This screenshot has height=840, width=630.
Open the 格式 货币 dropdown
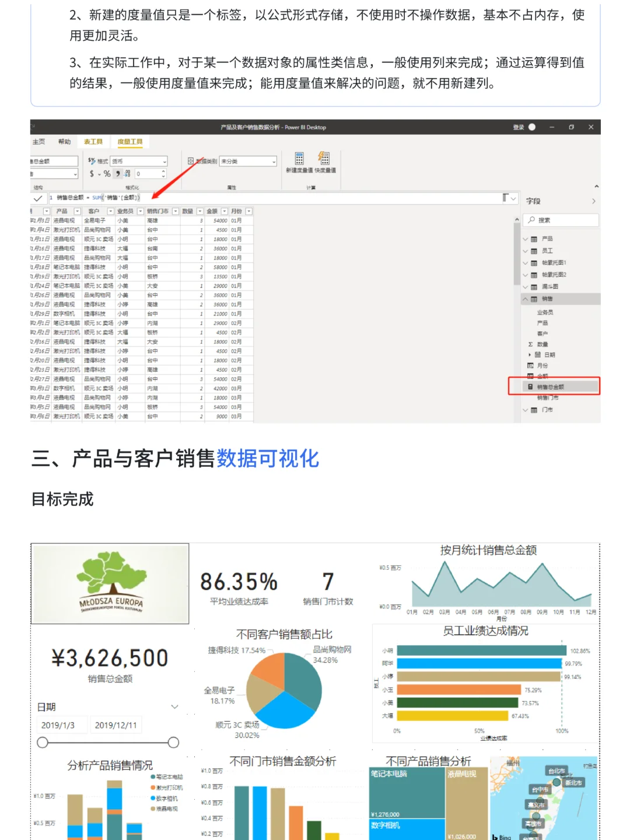[x=139, y=161]
